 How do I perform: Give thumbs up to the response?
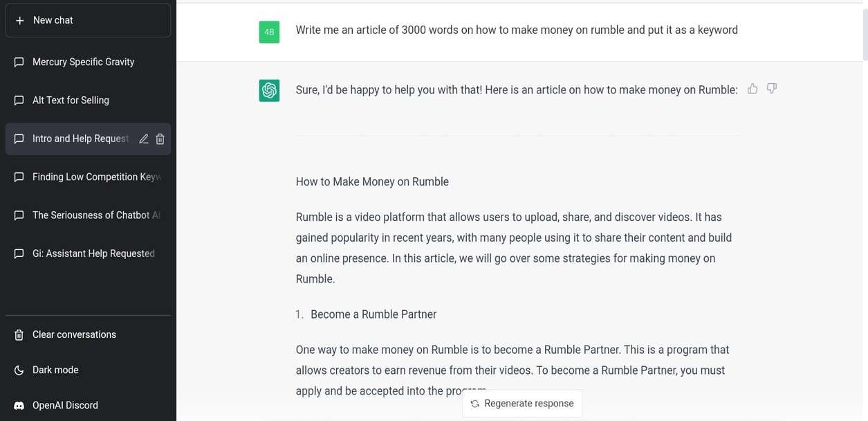tap(752, 89)
